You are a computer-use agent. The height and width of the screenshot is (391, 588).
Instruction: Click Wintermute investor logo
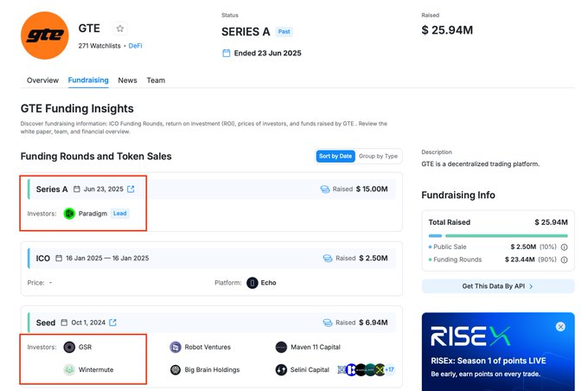click(x=69, y=369)
